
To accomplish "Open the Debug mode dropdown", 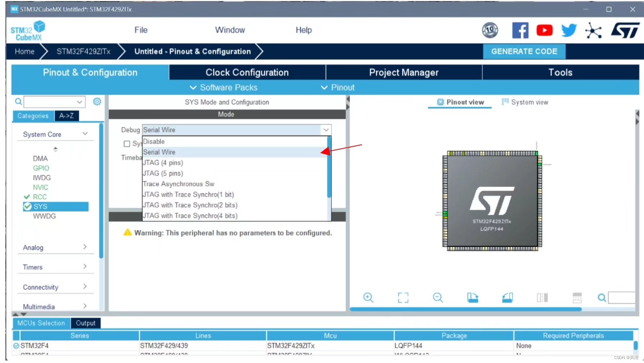I will click(325, 130).
